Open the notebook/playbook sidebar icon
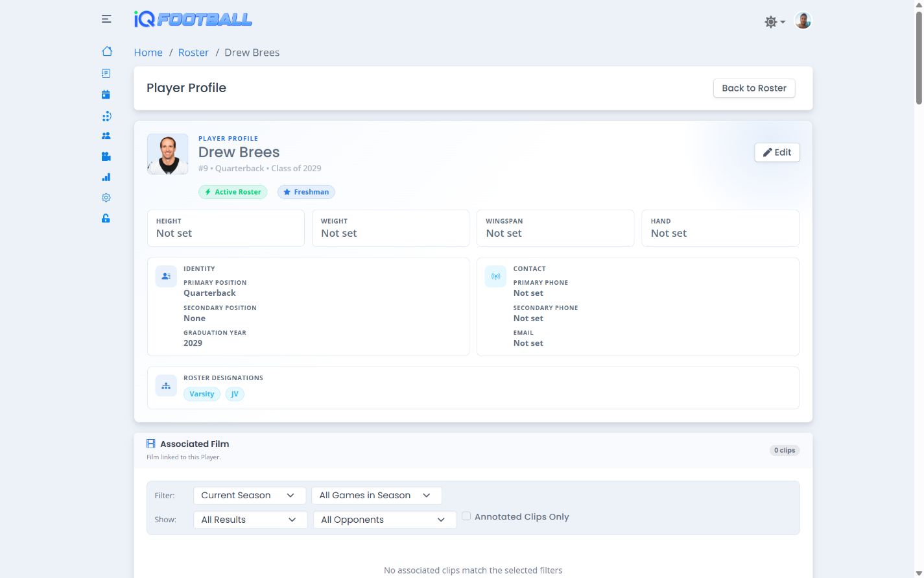The height and width of the screenshot is (578, 924). (x=106, y=73)
